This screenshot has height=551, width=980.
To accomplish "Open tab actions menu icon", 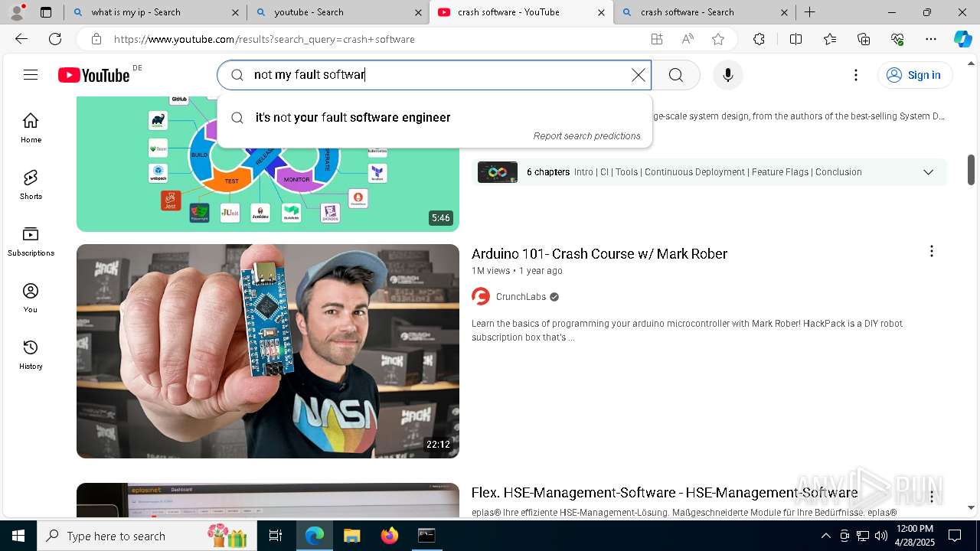I will (46, 12).
